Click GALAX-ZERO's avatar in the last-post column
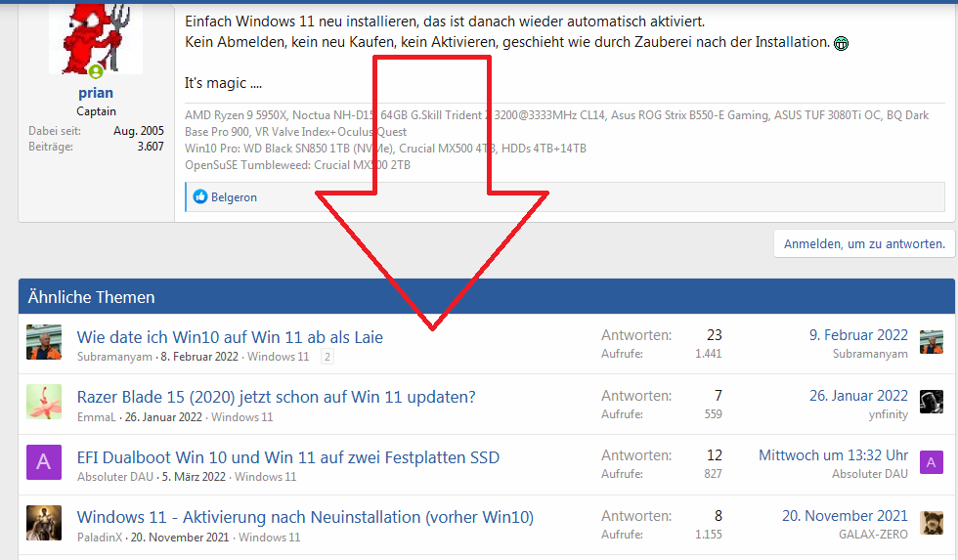Image resolution: width=958 pixels, height=560 pixels. (x=931, y=523)
